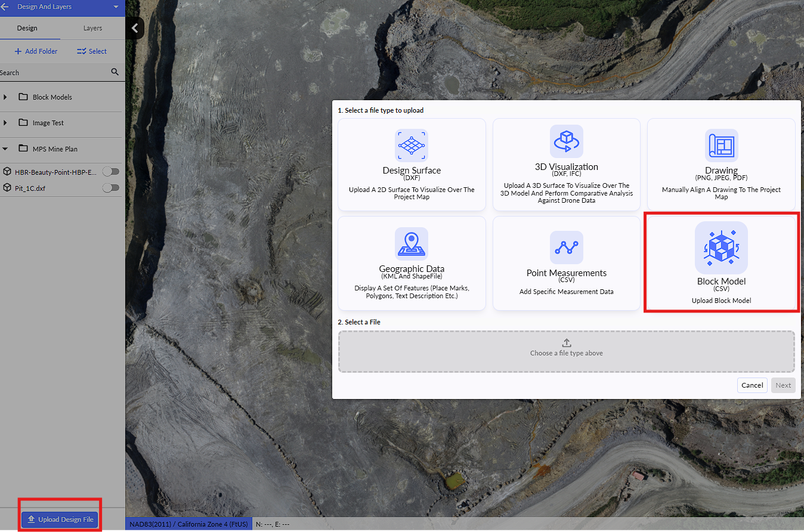The image size is (804, 532).
Task: Click the cube icon beside HBR-Beauty-Point file
Action: pos(7,172)
